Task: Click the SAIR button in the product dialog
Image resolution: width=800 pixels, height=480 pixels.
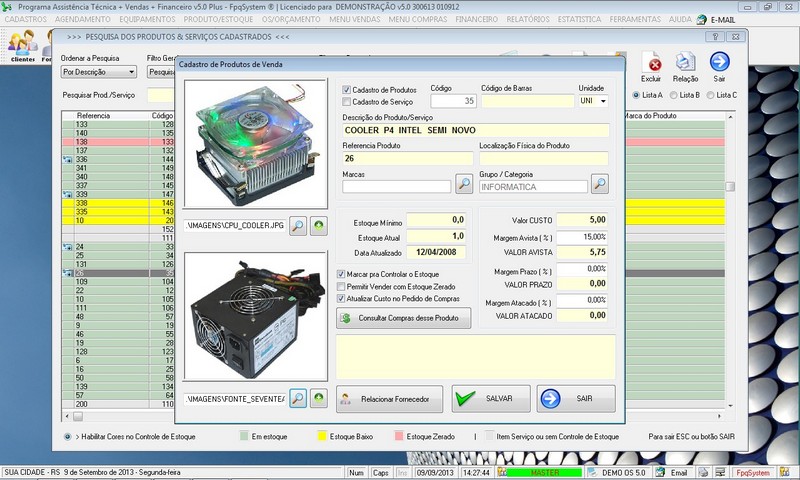Action: (x=576, y=398)
